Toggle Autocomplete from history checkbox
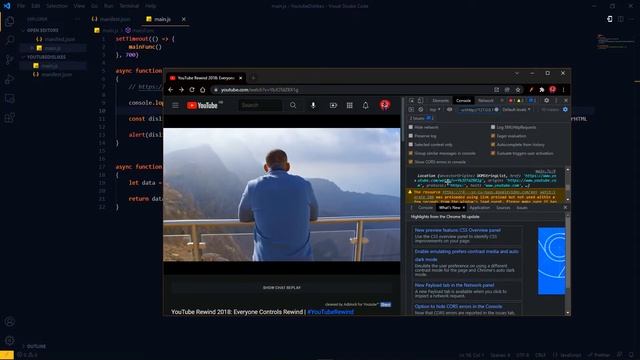This screenshot has width=640, height=360. pos(493,144)
